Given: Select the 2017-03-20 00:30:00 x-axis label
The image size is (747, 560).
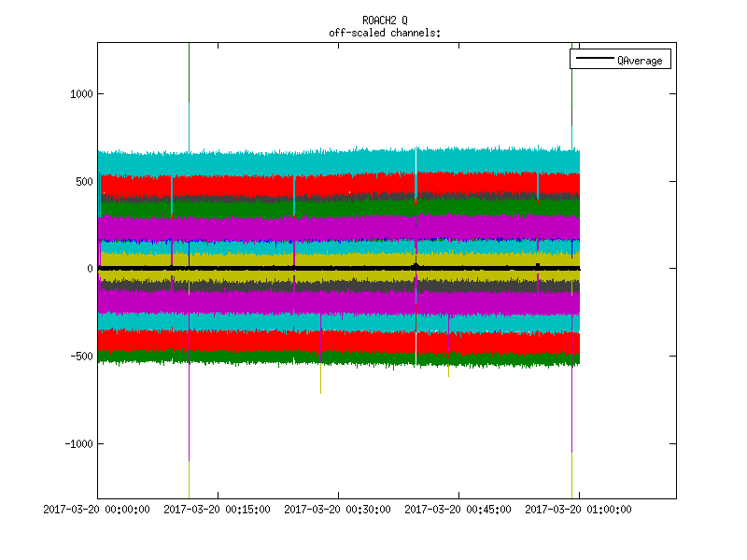Looking at the screenshot, I should [x=338, y=510].
